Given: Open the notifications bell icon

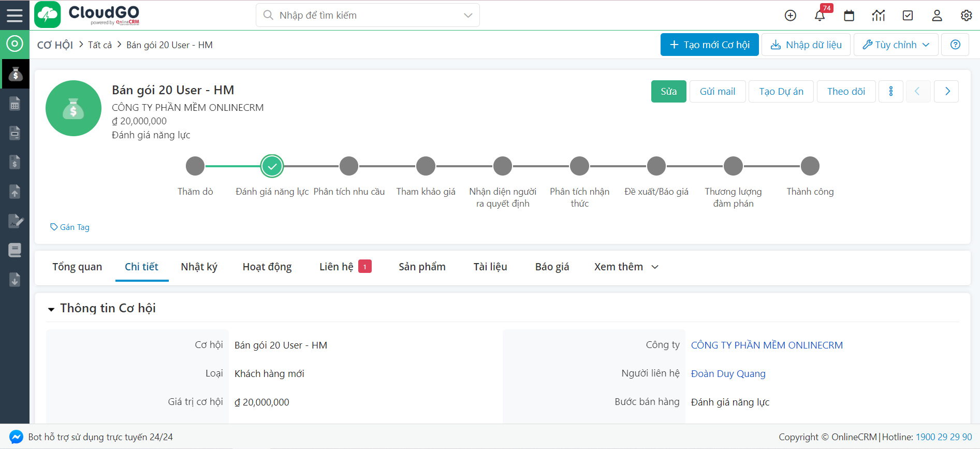Looking at the screenshot, I should click(x=820, y=16).
